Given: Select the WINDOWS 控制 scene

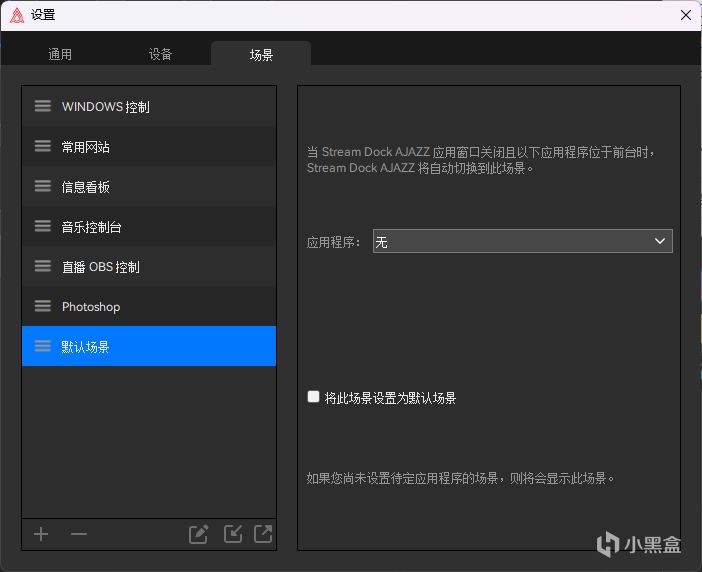Looking at the screenshot, I should pyautogui.click(x=149, y=107).
